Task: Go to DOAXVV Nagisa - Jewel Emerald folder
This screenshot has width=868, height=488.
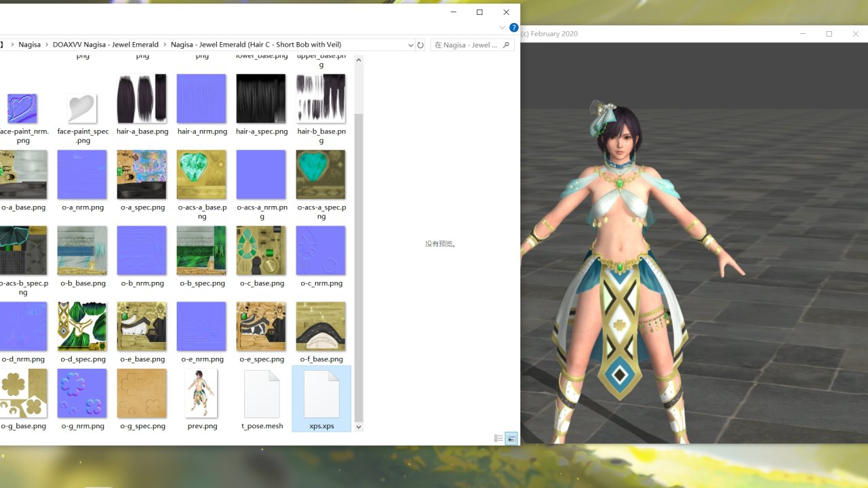Action: tap(106, 45)
